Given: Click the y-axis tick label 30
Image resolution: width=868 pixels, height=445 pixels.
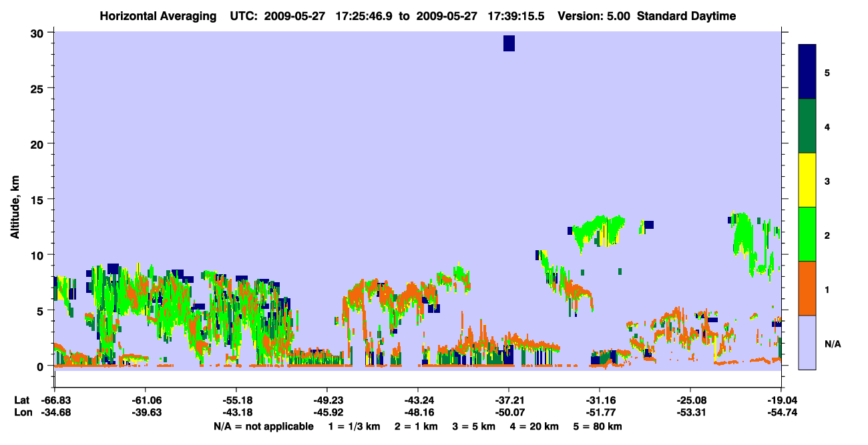Looking at the screenshot, I should coord(38,33).
